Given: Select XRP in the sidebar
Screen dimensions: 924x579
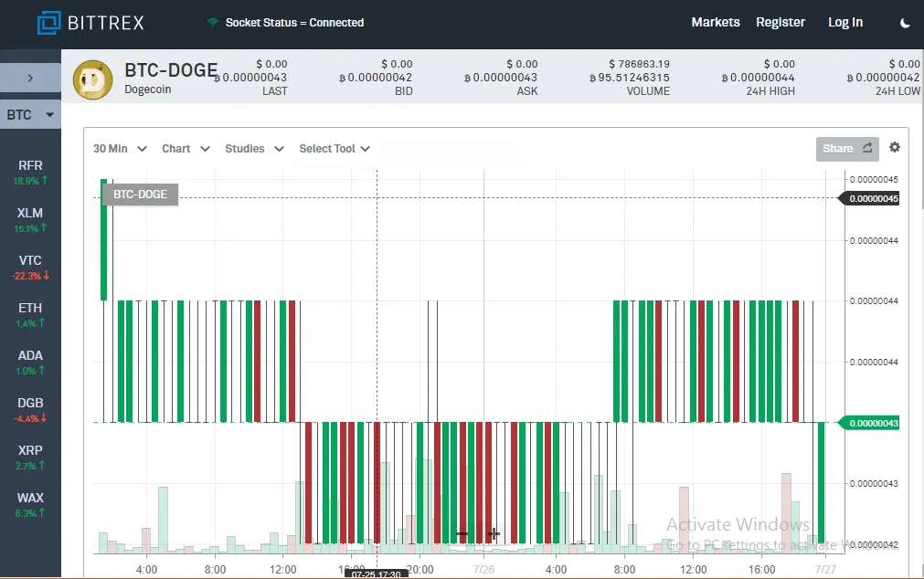Looking at the screenshot, I should point(30,457).
